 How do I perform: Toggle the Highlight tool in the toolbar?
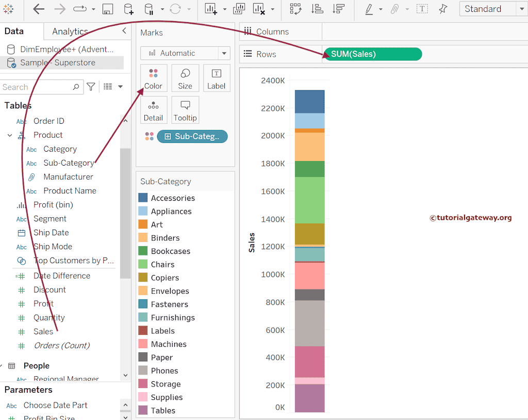[x=369, y=9]
